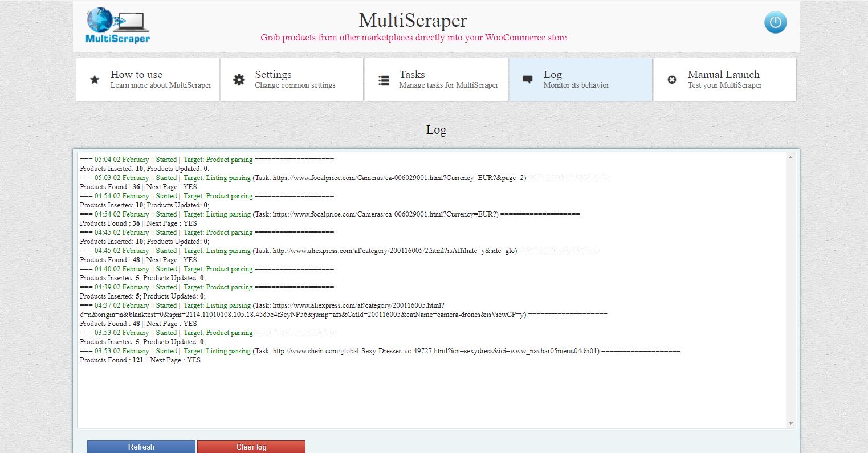Open the How to use tab
868x453 pixels.
pos(148,79)
